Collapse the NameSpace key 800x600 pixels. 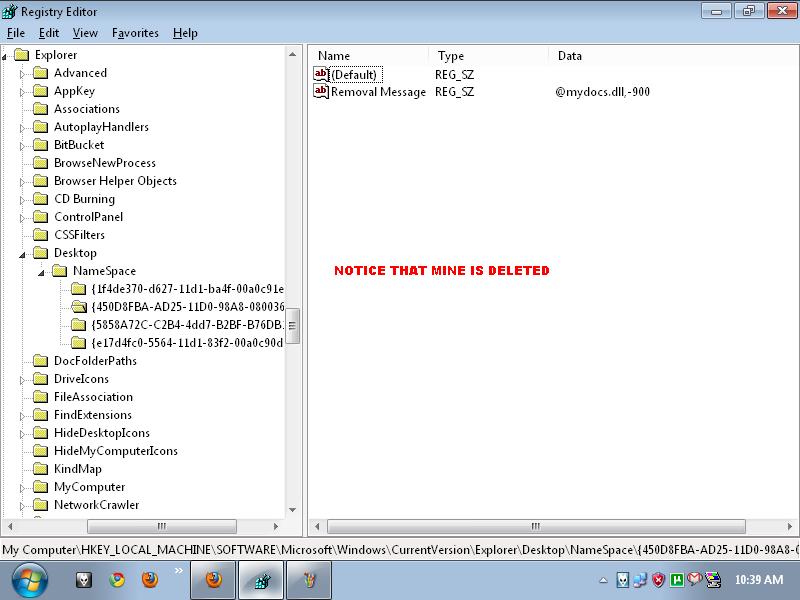tap(41, 272)
